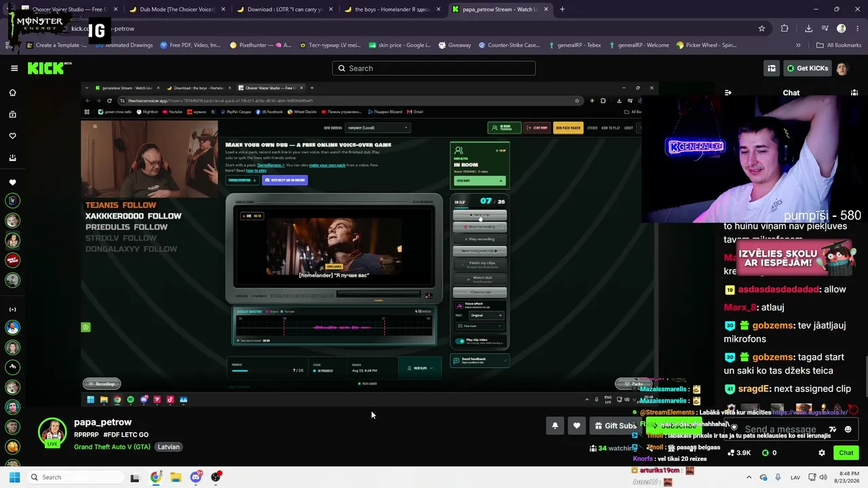
Task: Open the Kick hamburger menu
Action: coord(14,68)
